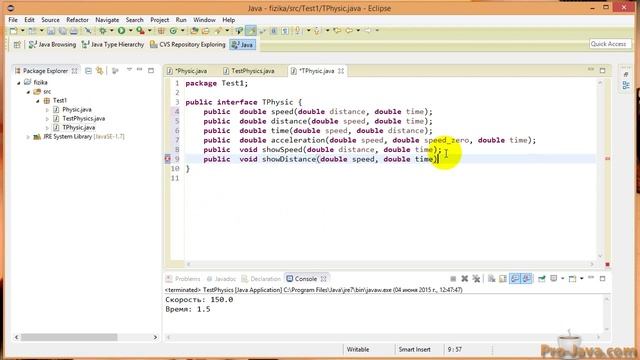Switch to Java Browsing perspective

[x=52, y=44]
